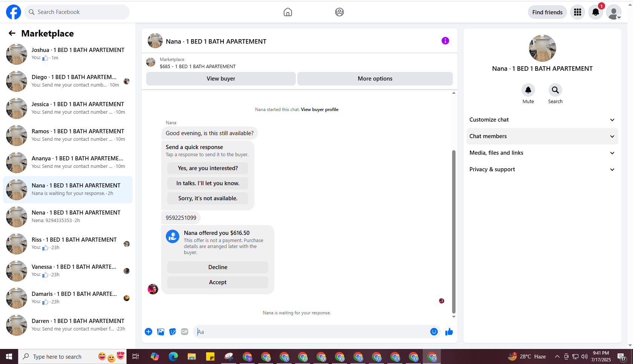Open Darren's apartment conversation

[68, 325]
